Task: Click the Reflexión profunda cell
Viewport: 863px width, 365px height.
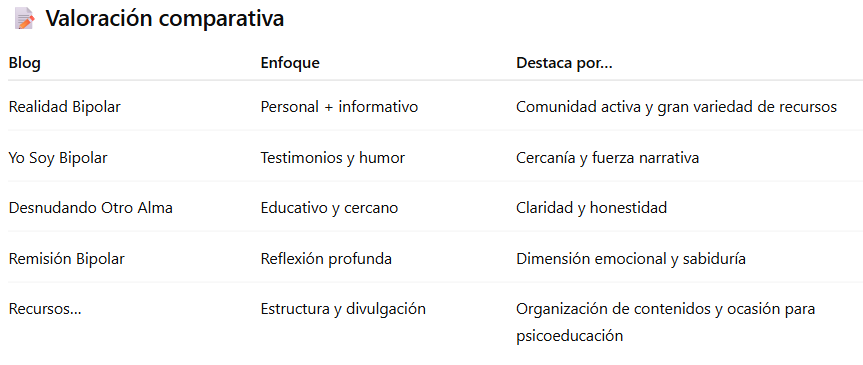Action: coord(326,259)
